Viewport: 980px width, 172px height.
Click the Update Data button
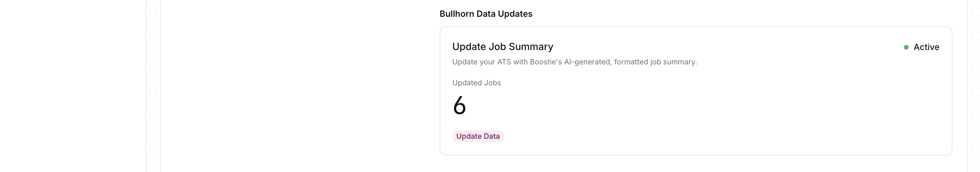click(x=478, y=136)
